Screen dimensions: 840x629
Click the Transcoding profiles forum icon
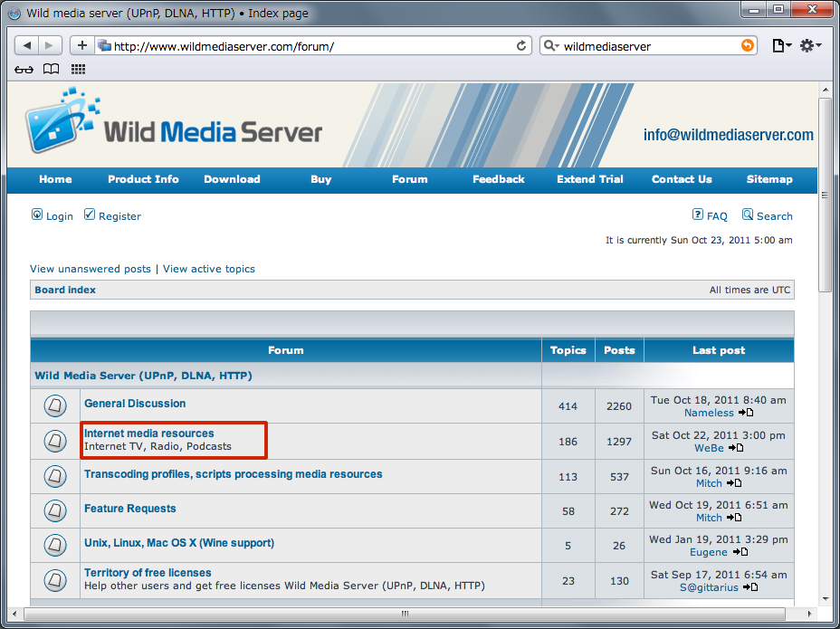coord(55,476)
